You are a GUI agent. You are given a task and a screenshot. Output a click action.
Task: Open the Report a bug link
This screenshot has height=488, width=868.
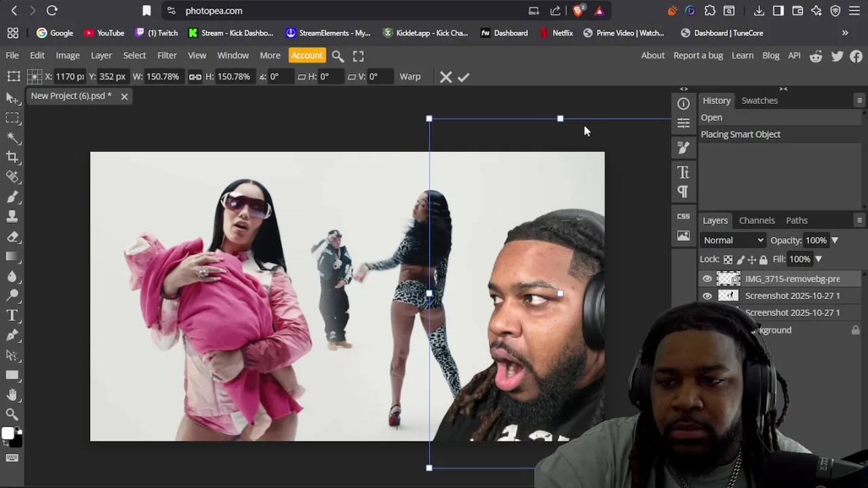click(x=698, y=56)
